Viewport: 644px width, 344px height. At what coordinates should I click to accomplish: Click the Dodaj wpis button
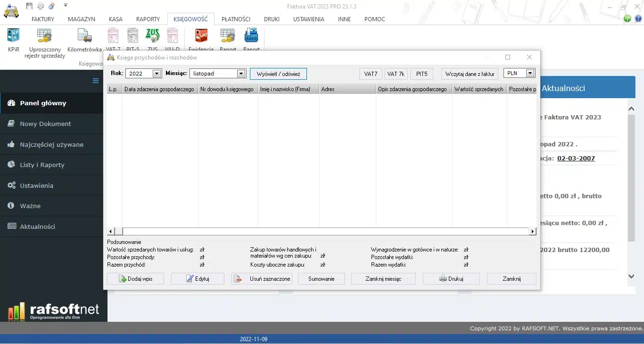(135, 278)
